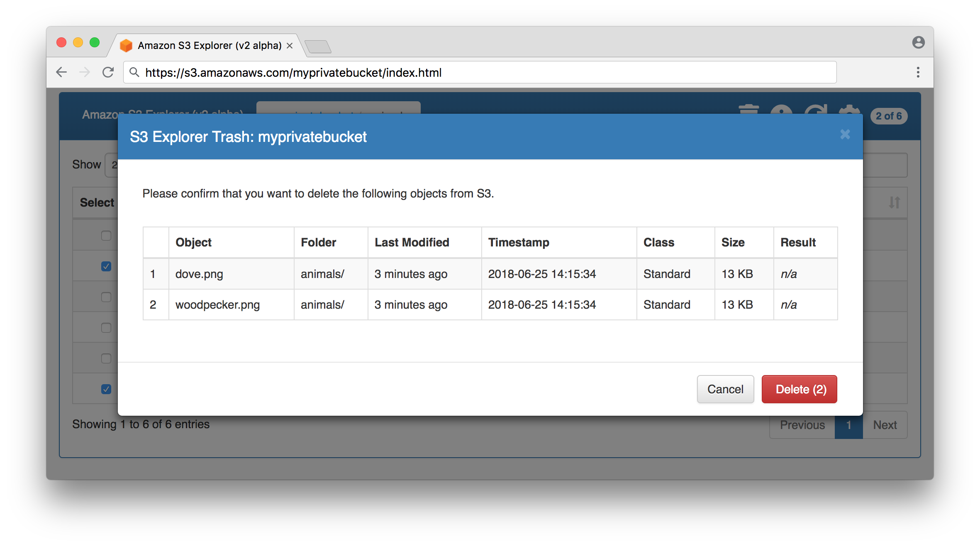Check the first row's unchecked checkbox

tap(106, 236)
